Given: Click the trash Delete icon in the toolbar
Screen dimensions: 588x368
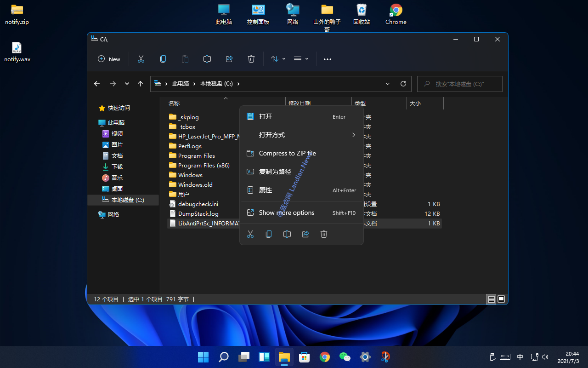Looking at the screenshot, I should click(x=251, y=59).
